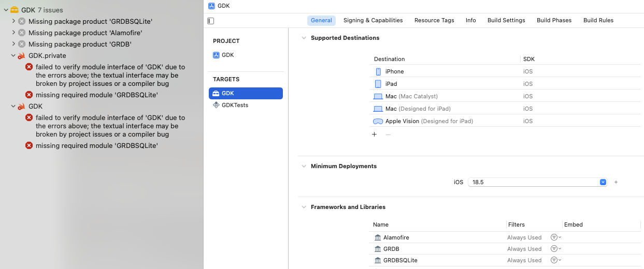Click error icon for Missing package product 'Alamofire'
This screenshot has height=269, width=644.
click(x=22, y=33)
